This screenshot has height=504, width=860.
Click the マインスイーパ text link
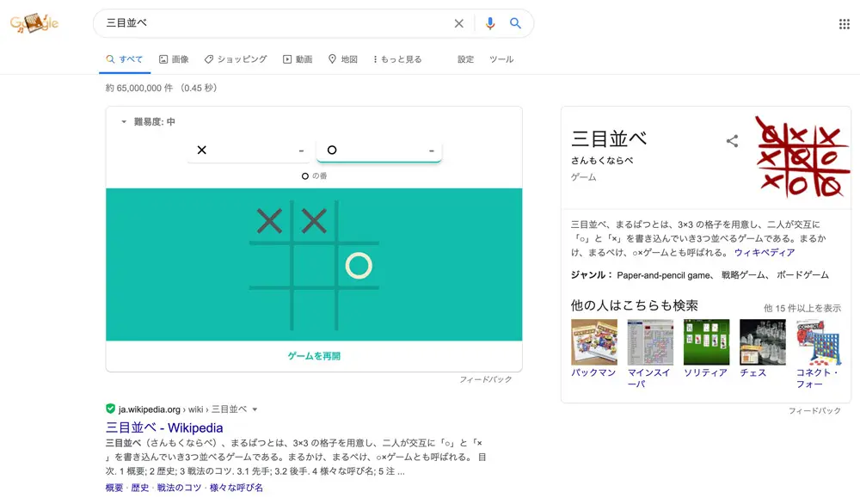pyautogui.click(x=648, y=378)
